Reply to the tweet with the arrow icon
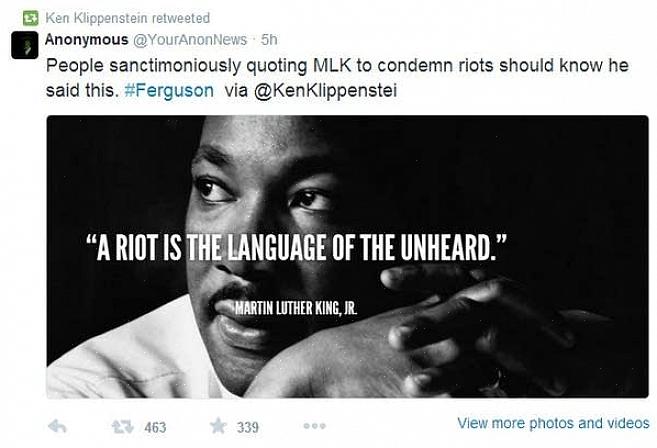The height and width of the screenshot is (448, 657). point(57,426)
